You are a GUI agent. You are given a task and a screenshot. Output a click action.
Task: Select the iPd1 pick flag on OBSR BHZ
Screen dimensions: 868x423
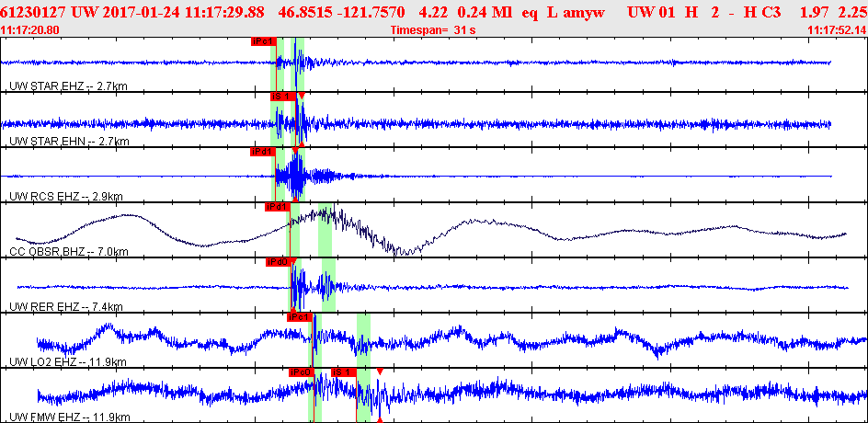[x=278, y=207]
